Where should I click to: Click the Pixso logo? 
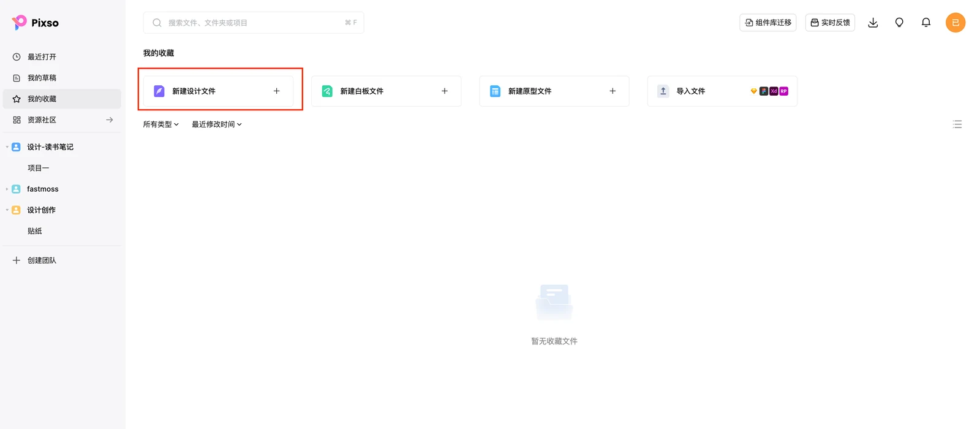point(35,23)
